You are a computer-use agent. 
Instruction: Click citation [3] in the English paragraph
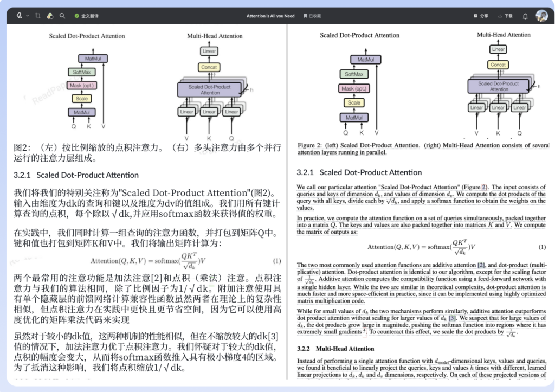(452, 318)
